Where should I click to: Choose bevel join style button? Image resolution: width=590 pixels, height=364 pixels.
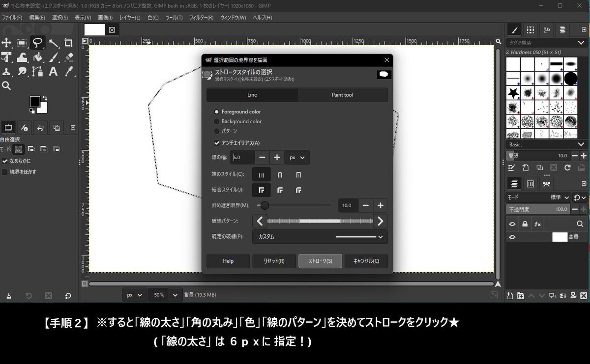click(298, 190)
